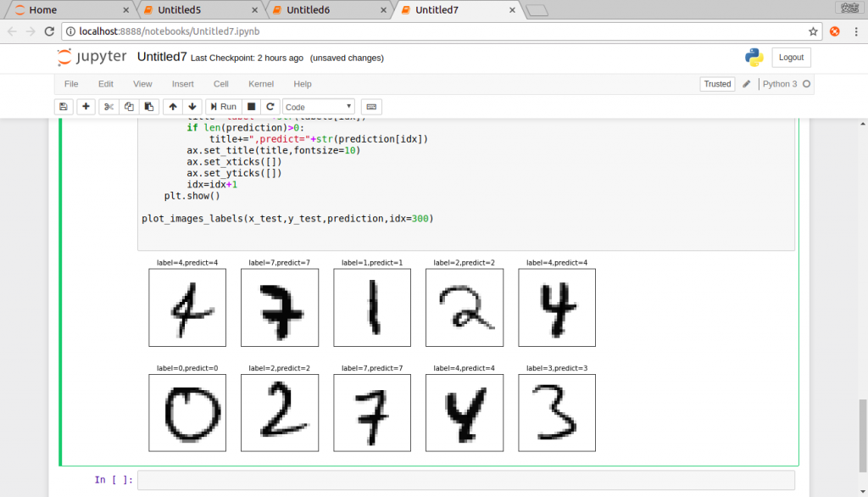Reload the page with the refresh icon
Viewport: 868px width, 497px height.
point(49,31)
